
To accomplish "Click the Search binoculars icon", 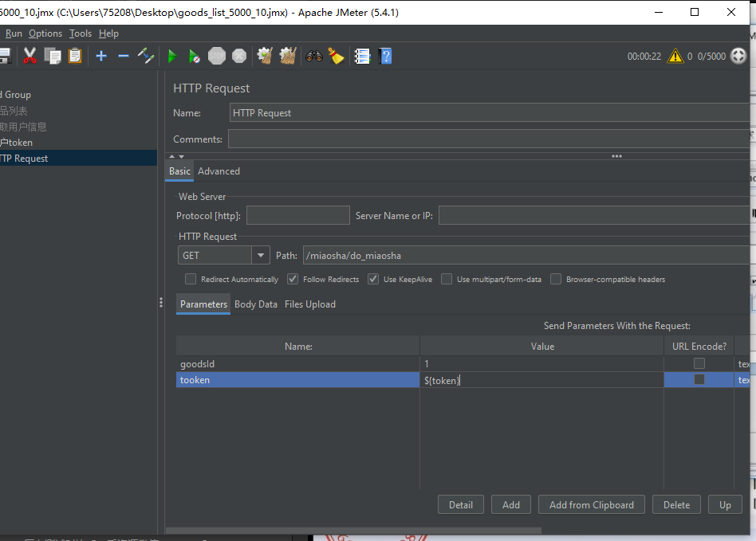I will (314, 56).
